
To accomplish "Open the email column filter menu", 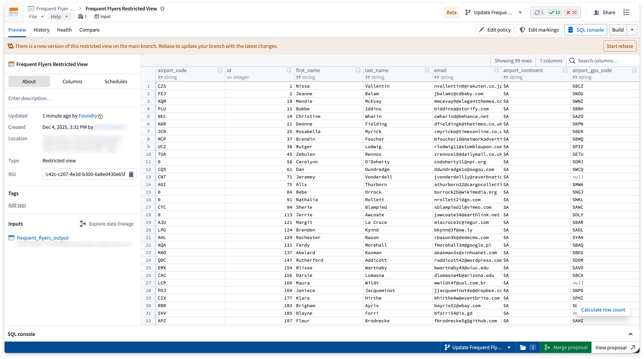I will click(x=496, y=71).
